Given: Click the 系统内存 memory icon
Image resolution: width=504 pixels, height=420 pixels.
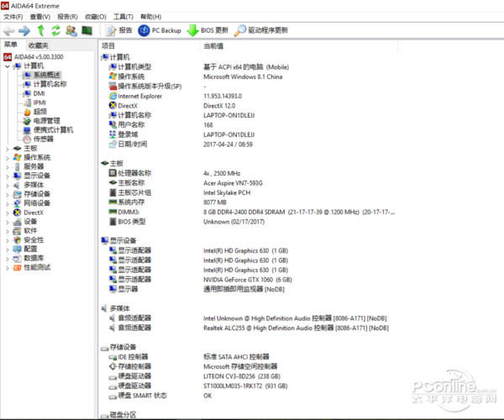Looking at the screenshot, I should 113,202.
